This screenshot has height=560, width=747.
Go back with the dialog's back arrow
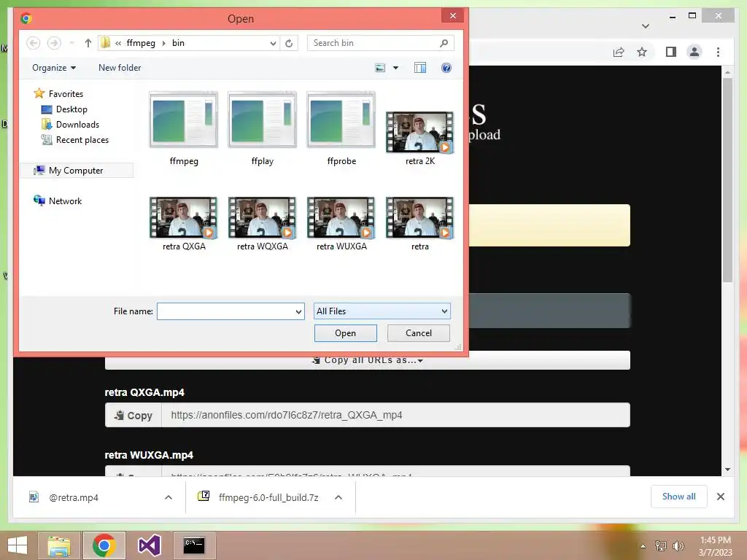[33, 43]
